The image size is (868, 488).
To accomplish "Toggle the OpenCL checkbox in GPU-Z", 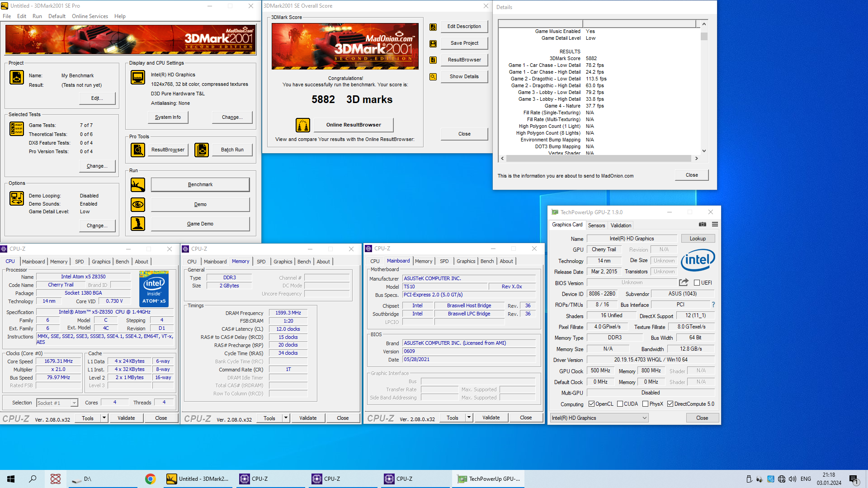I will [x=591, y=404].
